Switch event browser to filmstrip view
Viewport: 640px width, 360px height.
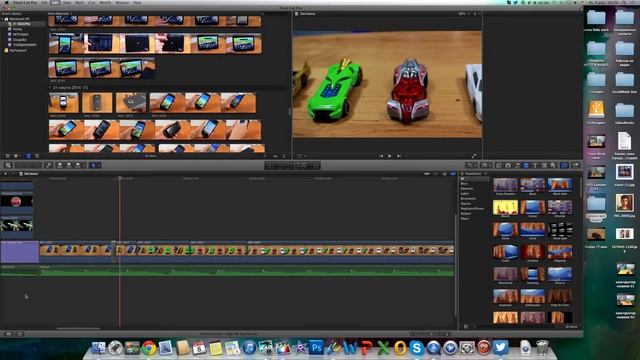[28, 156]
